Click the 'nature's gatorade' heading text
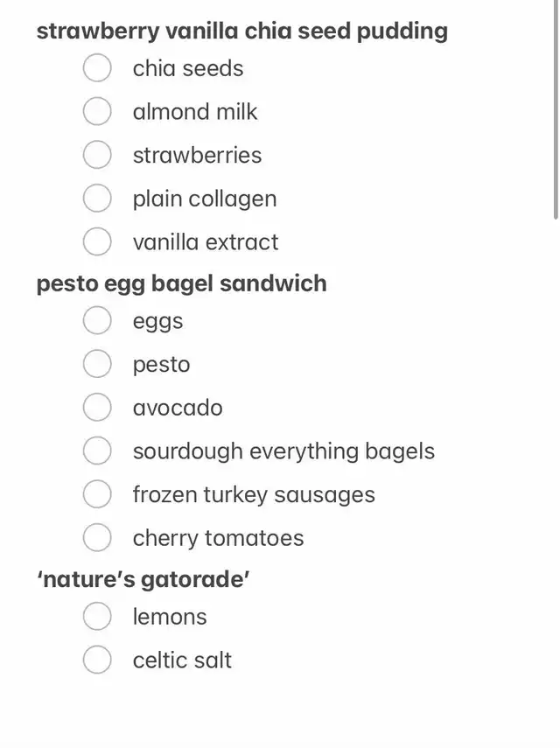 143,580
